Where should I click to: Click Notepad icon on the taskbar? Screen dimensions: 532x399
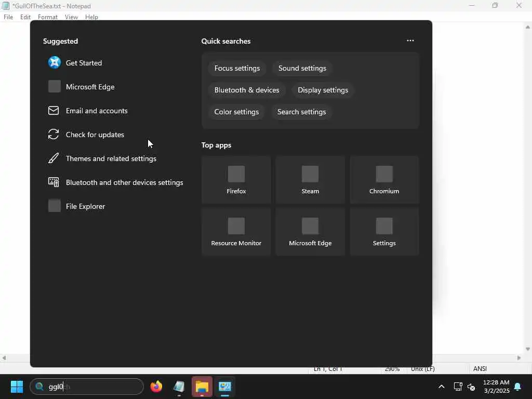[x=179, y=387]
